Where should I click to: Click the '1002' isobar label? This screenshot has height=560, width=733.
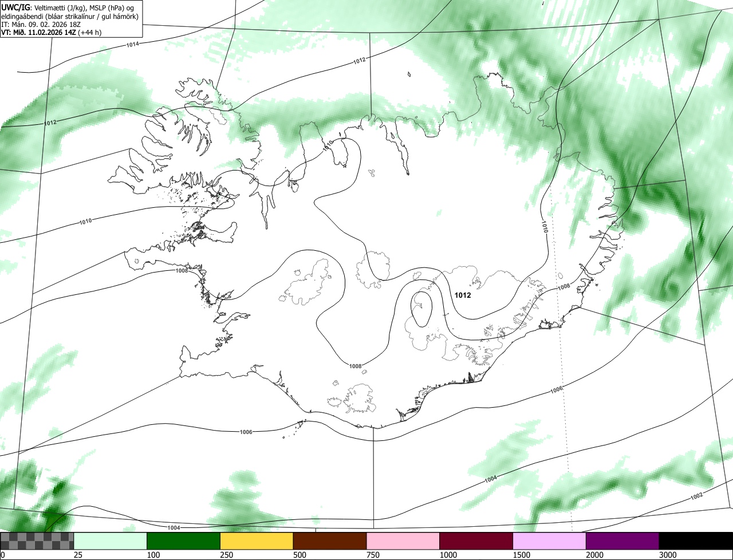[x=696, y=496]
